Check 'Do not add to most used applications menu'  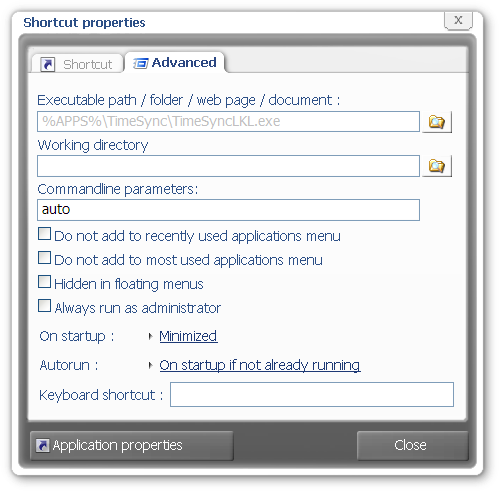[x=44, y=258]
